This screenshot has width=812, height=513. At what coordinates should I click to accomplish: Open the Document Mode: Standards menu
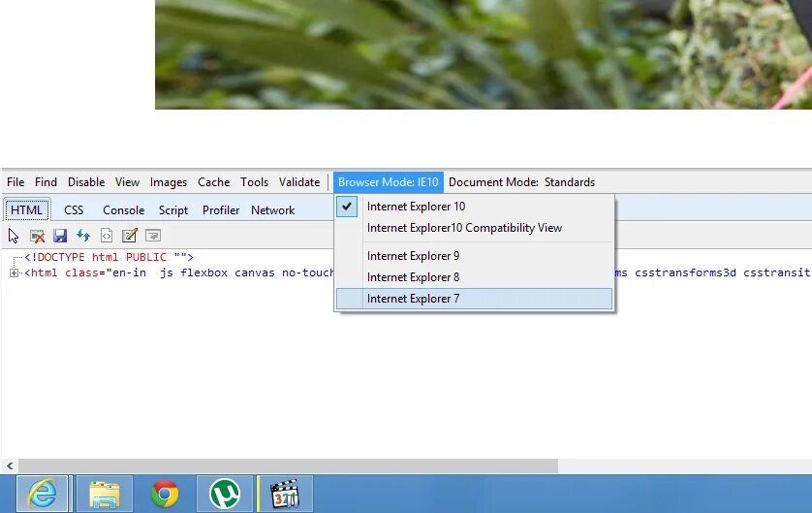pyautogui.click(x=522, y=182)
